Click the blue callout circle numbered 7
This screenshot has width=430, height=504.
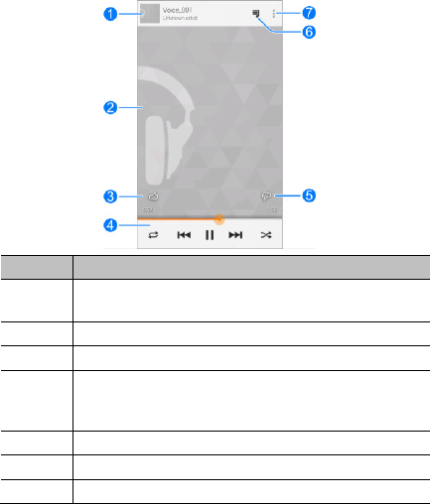tap(309, 13)
